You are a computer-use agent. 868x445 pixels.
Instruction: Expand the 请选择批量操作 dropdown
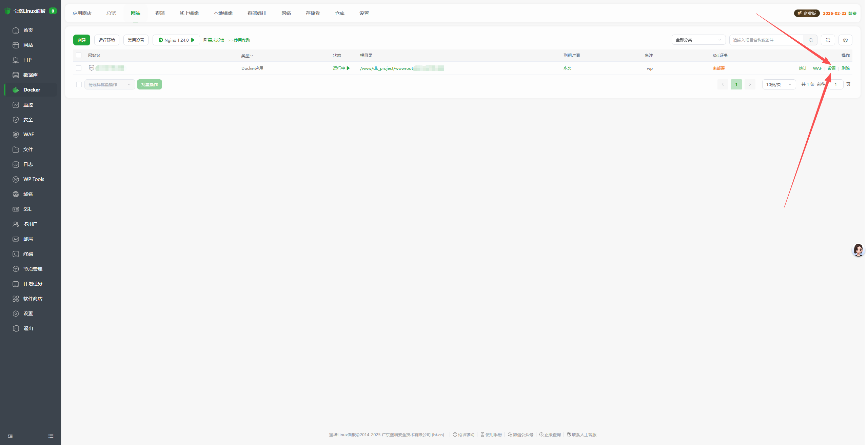click(109, 84)
